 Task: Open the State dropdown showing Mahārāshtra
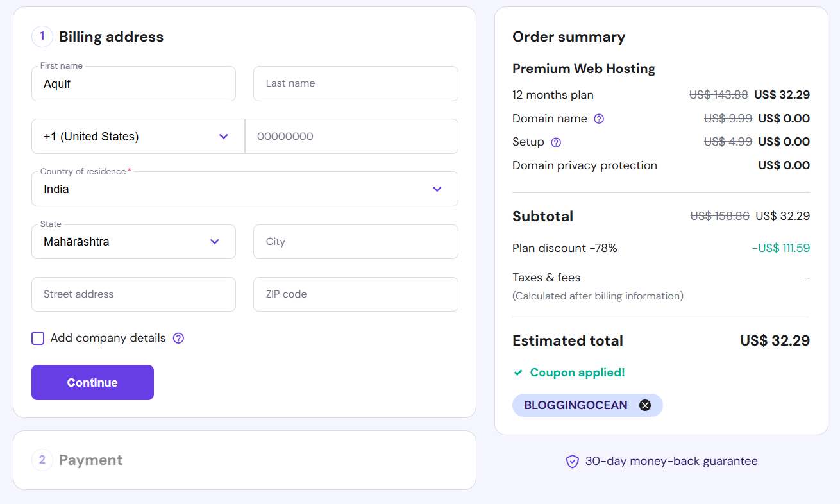pos(133,242)
